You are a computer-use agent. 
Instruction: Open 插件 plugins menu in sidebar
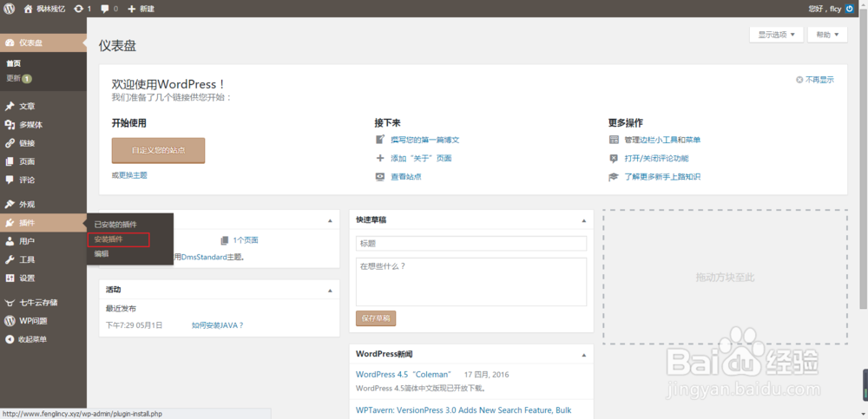coord(43,222)
